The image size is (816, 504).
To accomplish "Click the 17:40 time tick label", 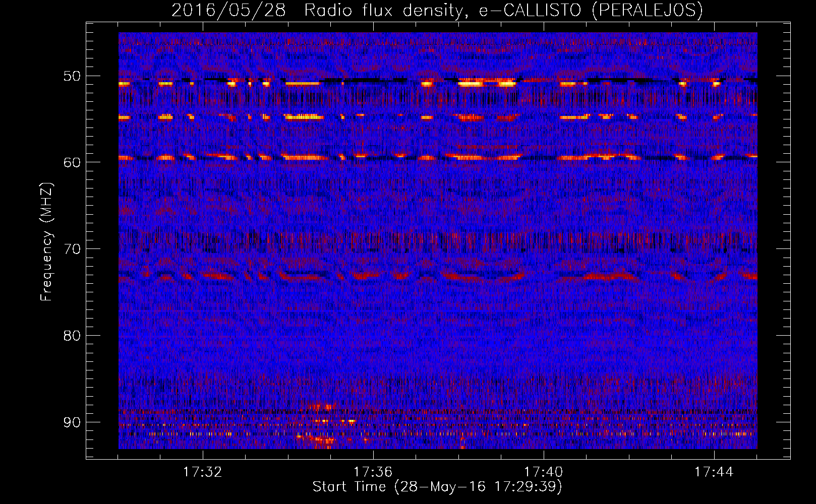I will point(543,472).
